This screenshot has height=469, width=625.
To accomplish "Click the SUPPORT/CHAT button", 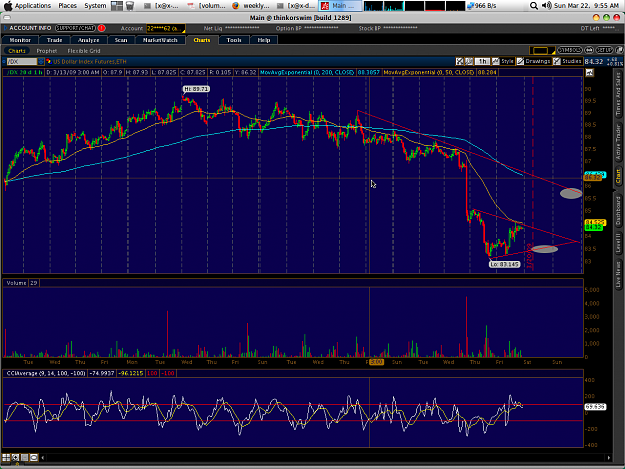I will [75, 28].
